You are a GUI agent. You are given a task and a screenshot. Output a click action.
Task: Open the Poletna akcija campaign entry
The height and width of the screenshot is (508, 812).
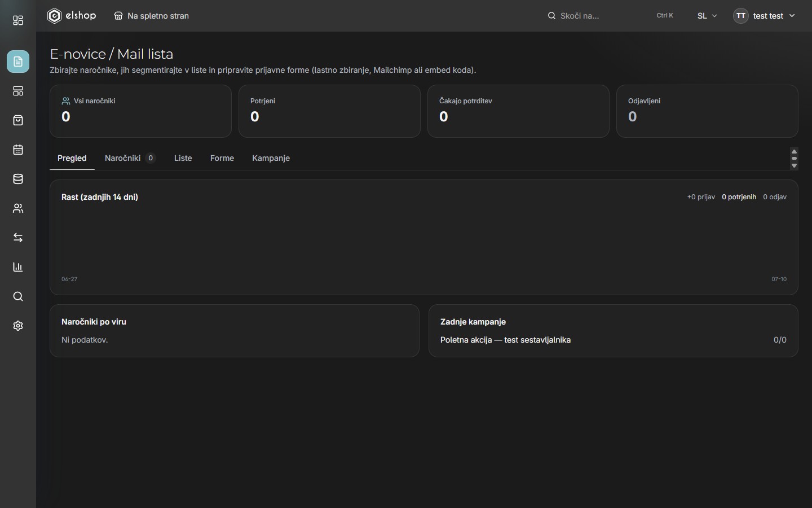614,340
